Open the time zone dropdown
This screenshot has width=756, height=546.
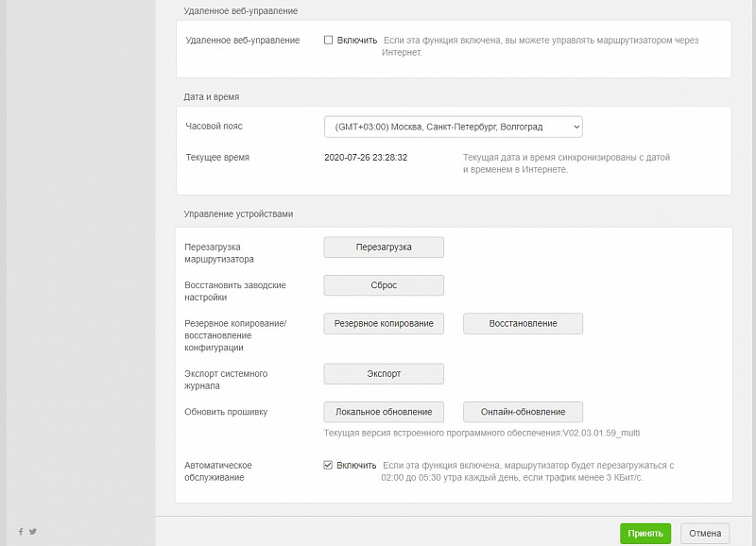pos(454,127)
